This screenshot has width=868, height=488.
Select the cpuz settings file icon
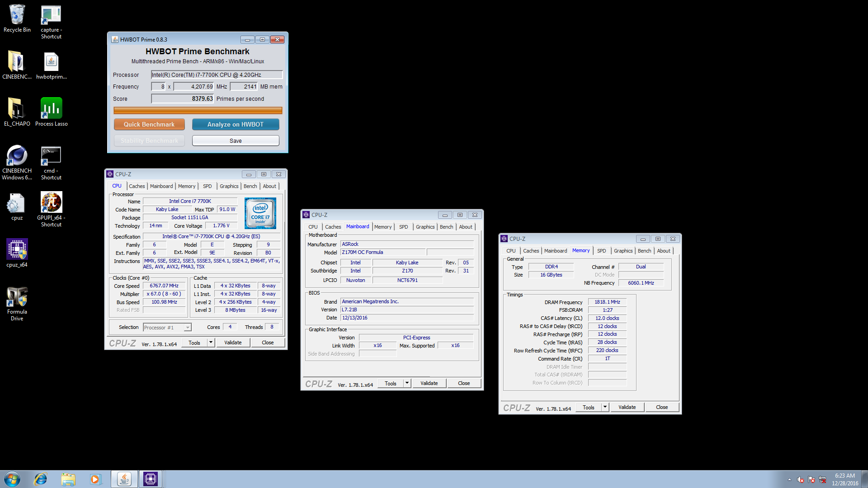(17, 207)
